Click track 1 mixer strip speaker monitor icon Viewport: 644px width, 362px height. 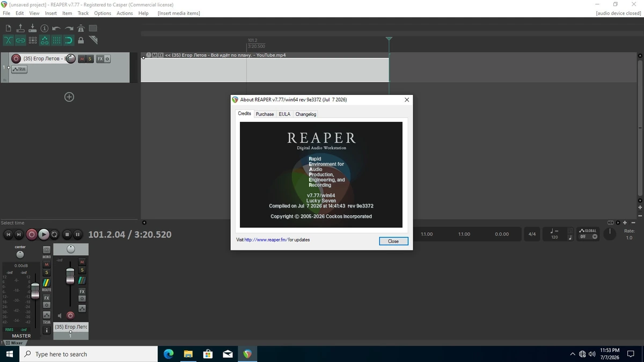(60, 316)
